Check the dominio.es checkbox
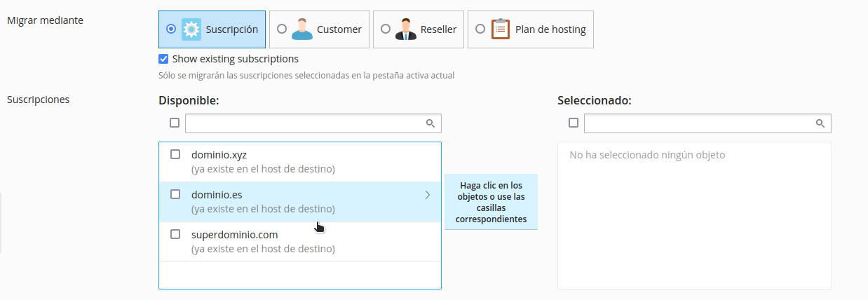868x300 pixels. pyautogui.click(x=175, y=195)
